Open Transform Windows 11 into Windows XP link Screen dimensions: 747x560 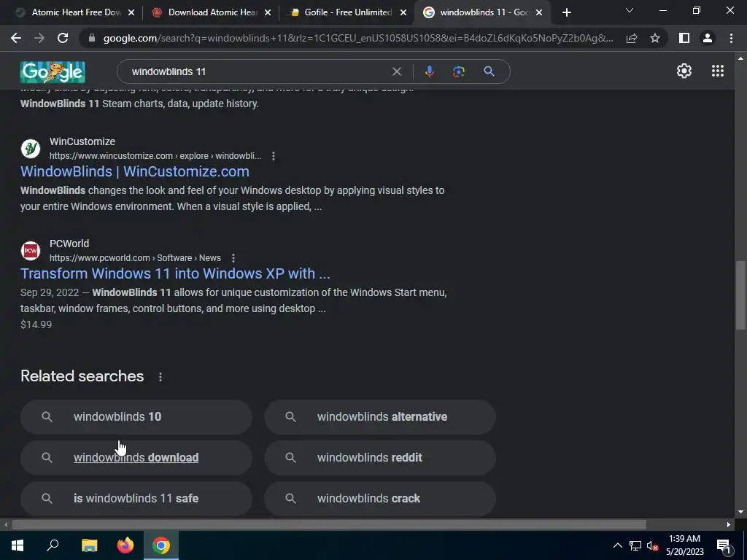click(175, 273)
